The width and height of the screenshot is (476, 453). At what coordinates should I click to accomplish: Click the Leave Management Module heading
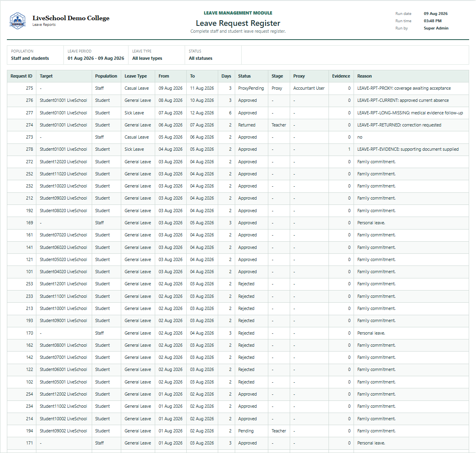(x=238, y=13)
